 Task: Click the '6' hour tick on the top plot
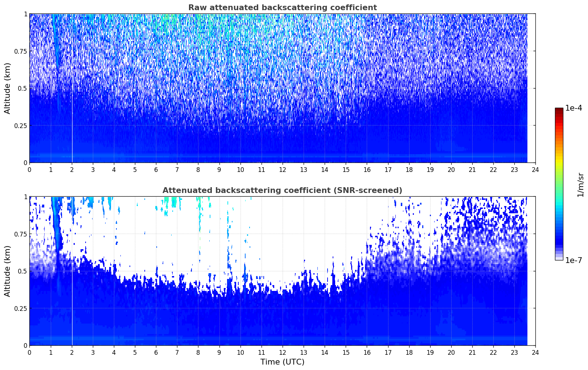coord(156,169)
